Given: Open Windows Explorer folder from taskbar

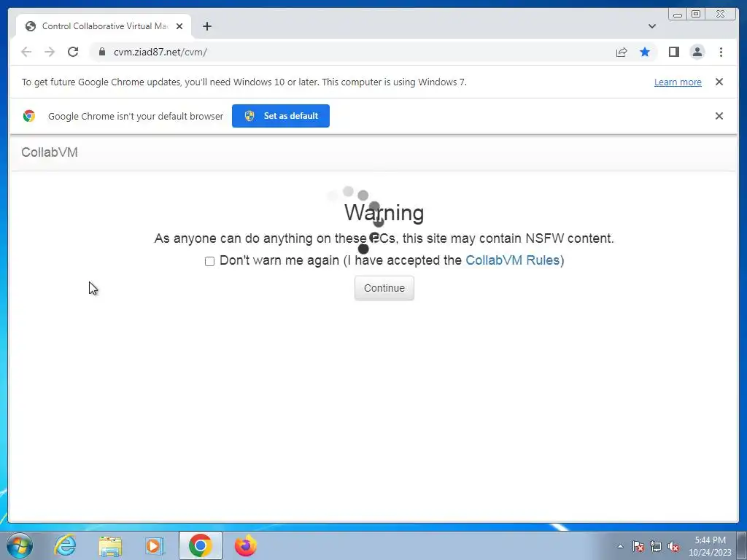Looking at the screenshot, I should pos(110,545).
